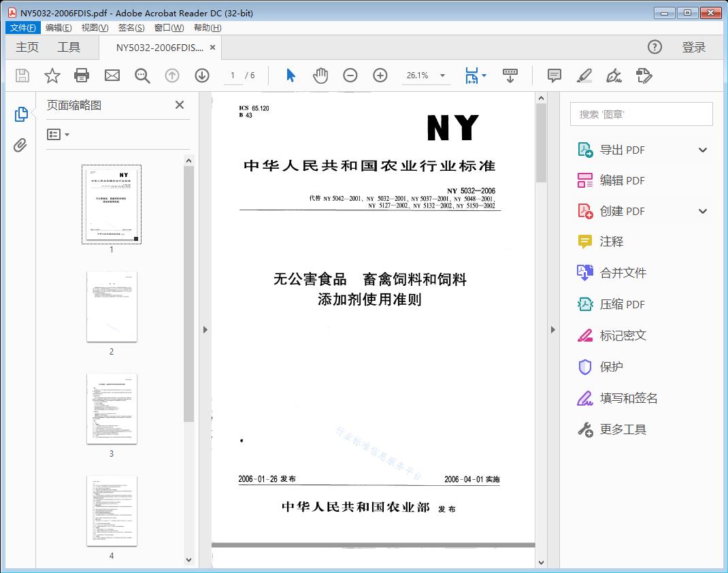Open 更多工具 in tools pane
728x573 pixels.
tap(623, 429)
